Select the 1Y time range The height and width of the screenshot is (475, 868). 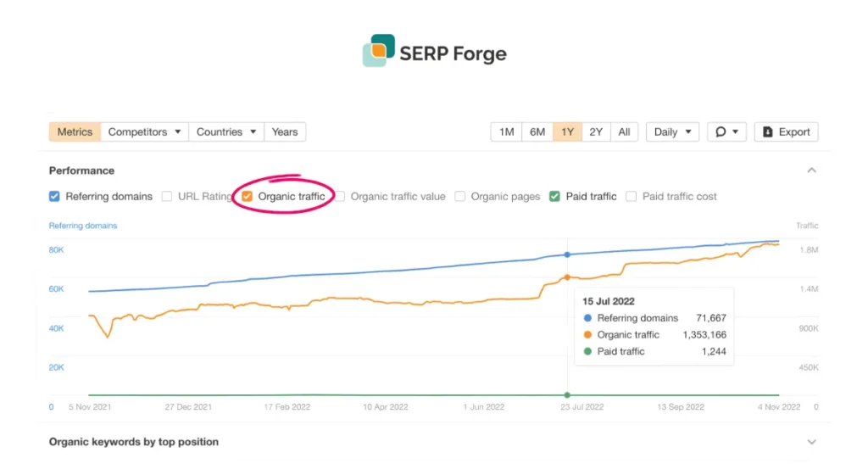pos(567,131)
